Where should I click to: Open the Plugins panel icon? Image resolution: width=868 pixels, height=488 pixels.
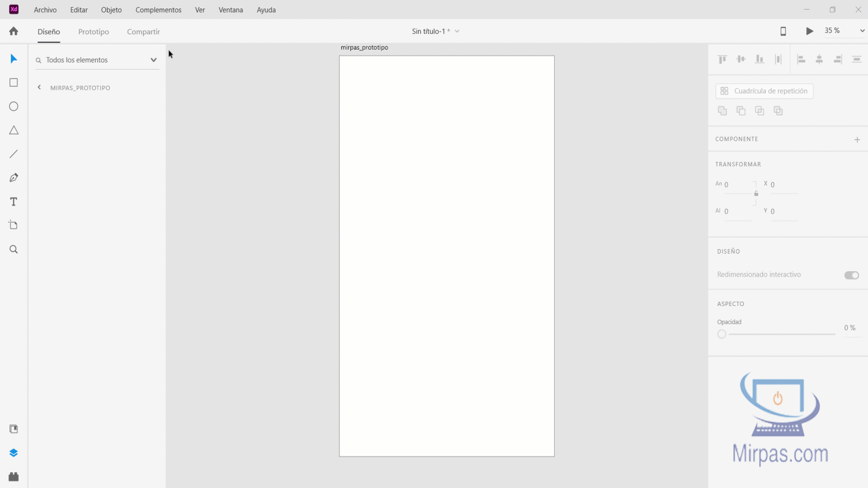click(x=14, y=477)
